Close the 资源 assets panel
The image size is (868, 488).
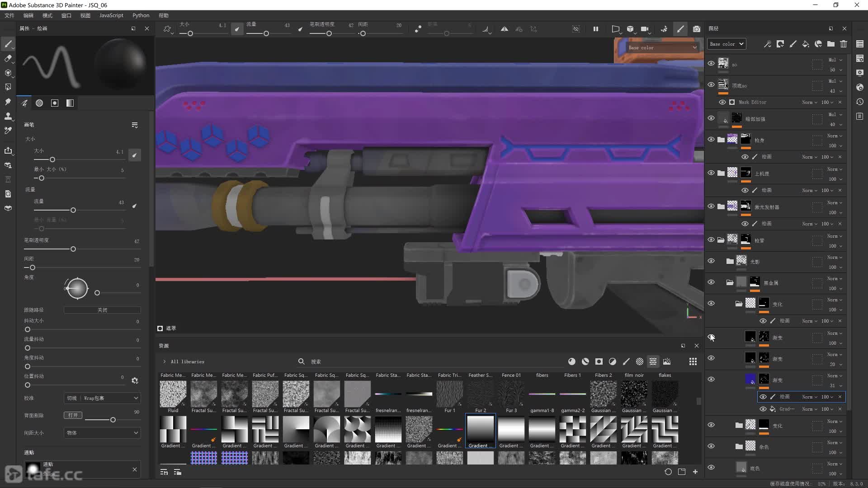pyautogui.click(x=697, y=346)
